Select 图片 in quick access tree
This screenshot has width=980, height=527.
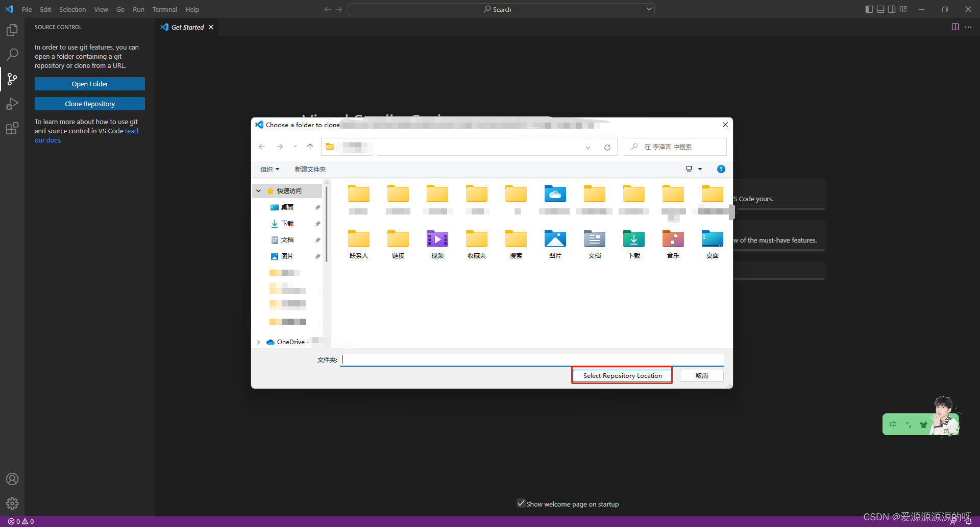(x=287, y=256)
